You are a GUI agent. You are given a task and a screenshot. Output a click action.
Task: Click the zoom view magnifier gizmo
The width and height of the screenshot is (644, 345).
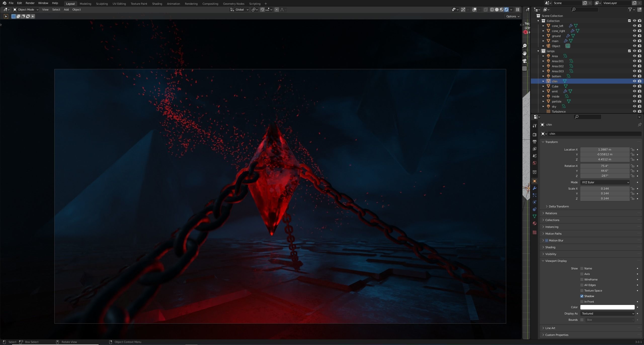525,46
